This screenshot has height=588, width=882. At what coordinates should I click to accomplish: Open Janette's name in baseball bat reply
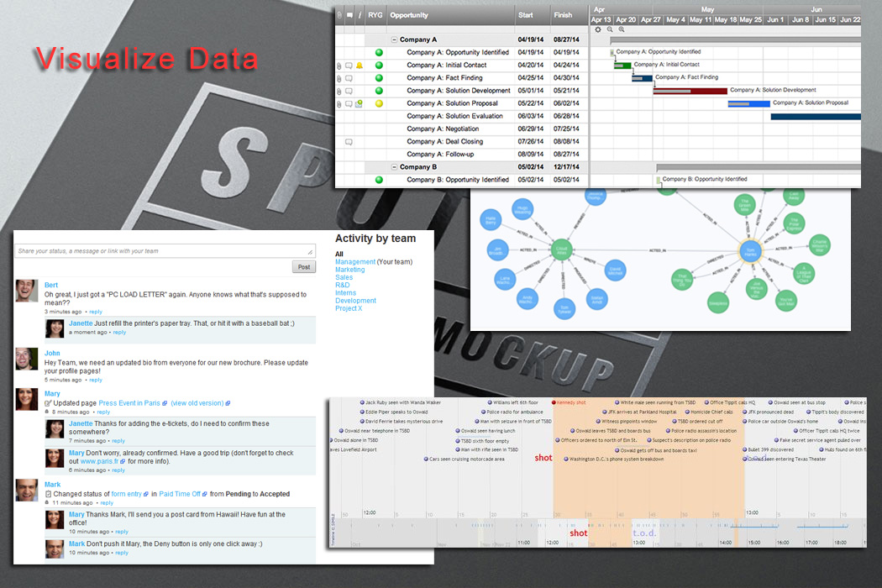coord(81,323)
